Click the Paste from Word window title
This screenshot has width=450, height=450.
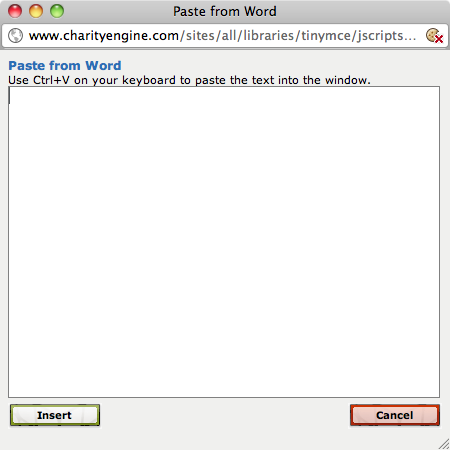[x=225, y=11]
